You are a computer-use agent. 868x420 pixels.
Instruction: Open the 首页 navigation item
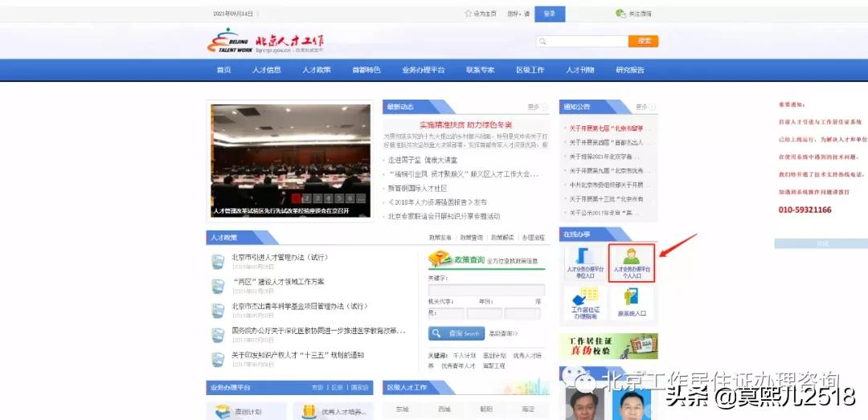(223, 70)
